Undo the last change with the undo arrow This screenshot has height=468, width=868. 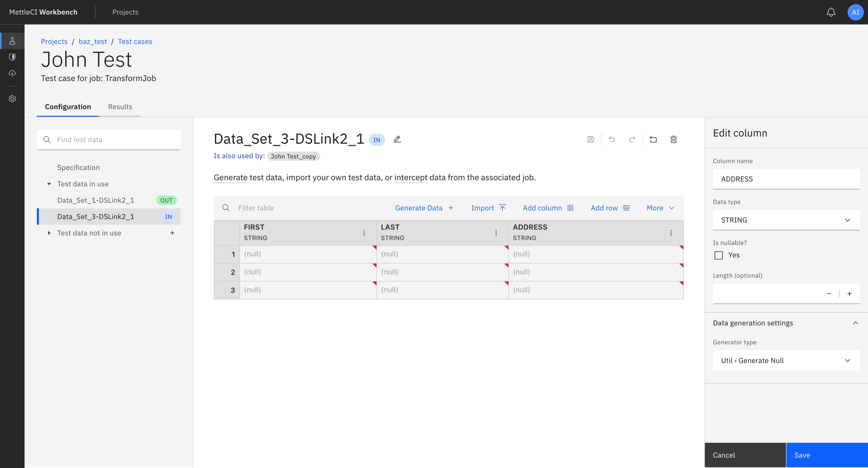pyautogui.click(x=612, y=139)
